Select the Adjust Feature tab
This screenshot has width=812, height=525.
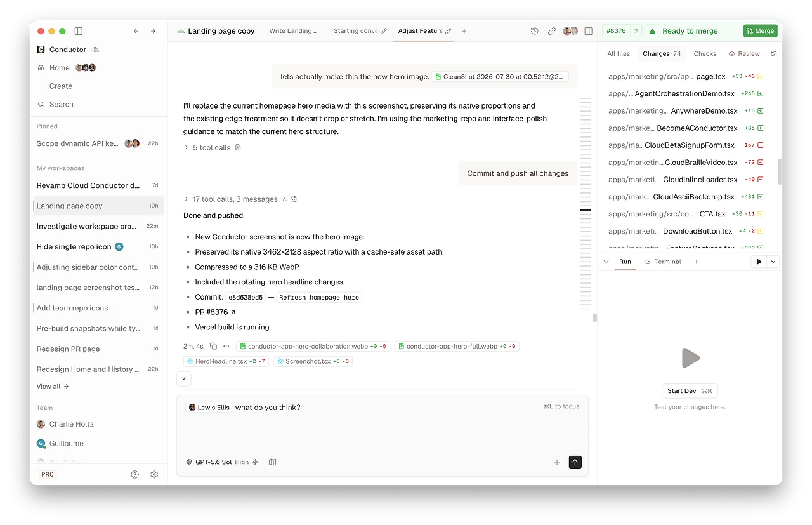click(x=420, y=31)
